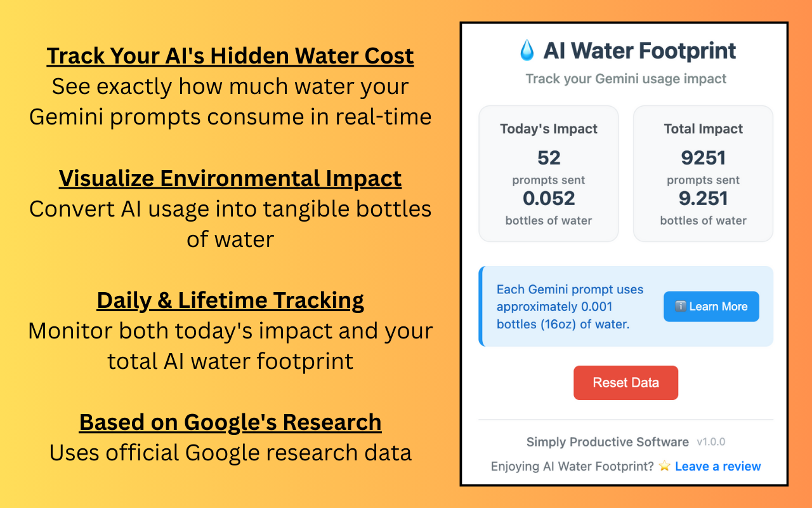Click the total prompts sent count 9251
812x508 pixels.
703,157
